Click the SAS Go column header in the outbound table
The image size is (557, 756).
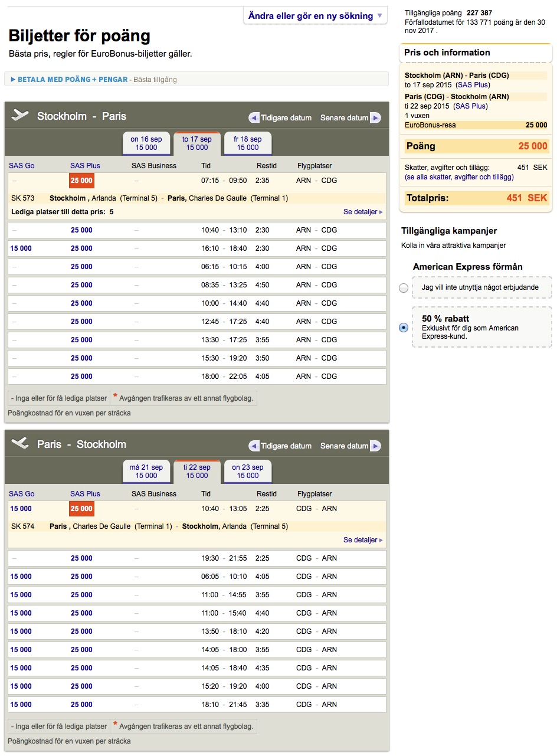(x=22, y=166)
